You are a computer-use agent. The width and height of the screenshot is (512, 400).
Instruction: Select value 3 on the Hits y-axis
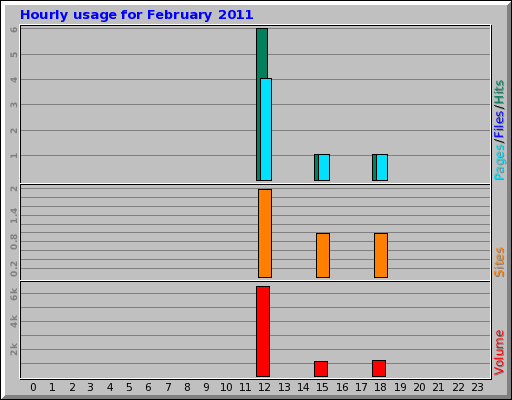14,105
